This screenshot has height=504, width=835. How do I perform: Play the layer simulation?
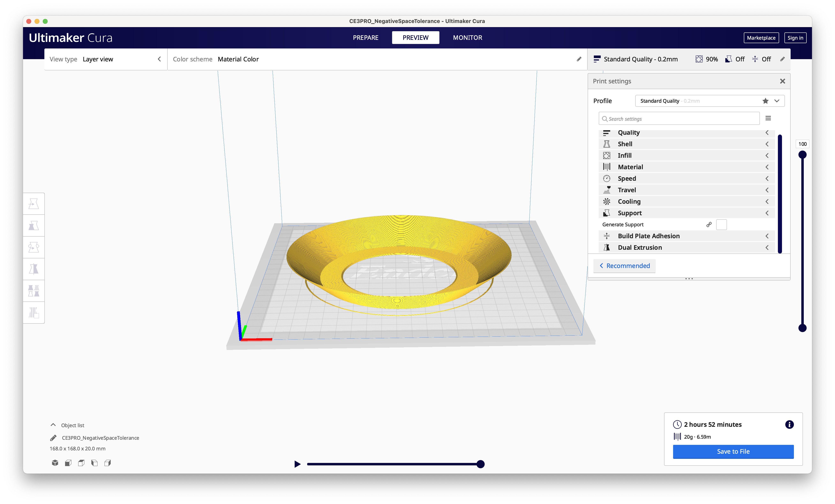pos(297,464)
